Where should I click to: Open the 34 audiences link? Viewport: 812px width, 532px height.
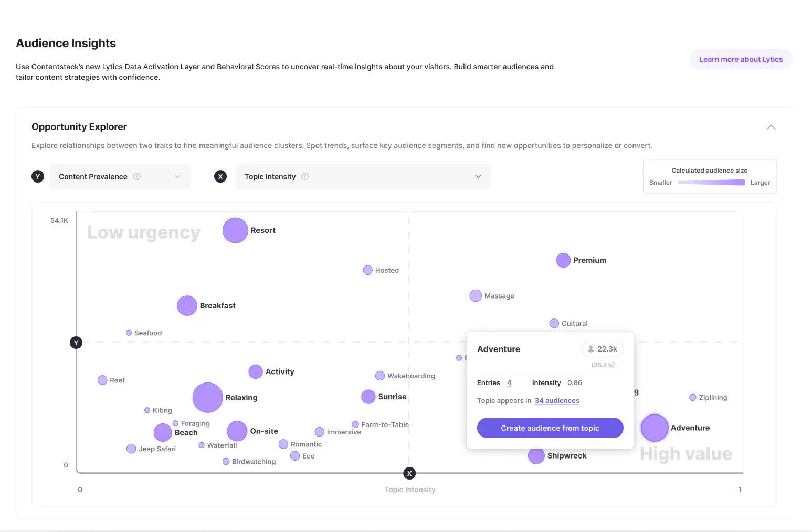[x=557, y=400]
